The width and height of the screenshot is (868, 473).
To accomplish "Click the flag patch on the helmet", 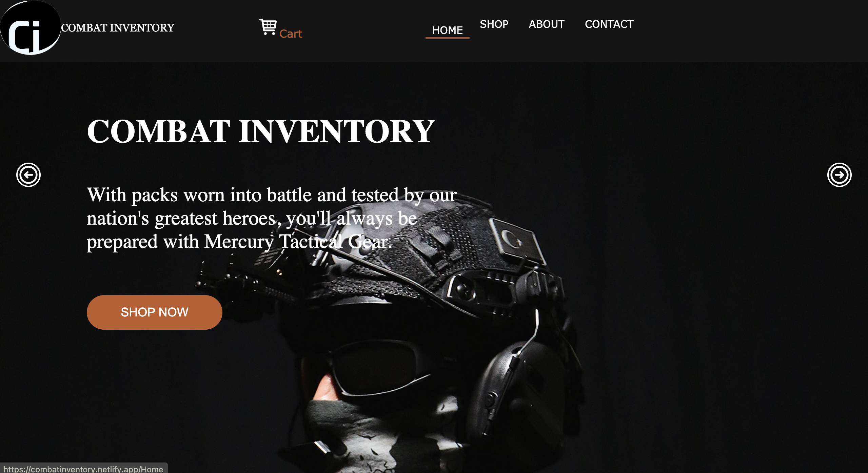I will click(x=515, y=241).
